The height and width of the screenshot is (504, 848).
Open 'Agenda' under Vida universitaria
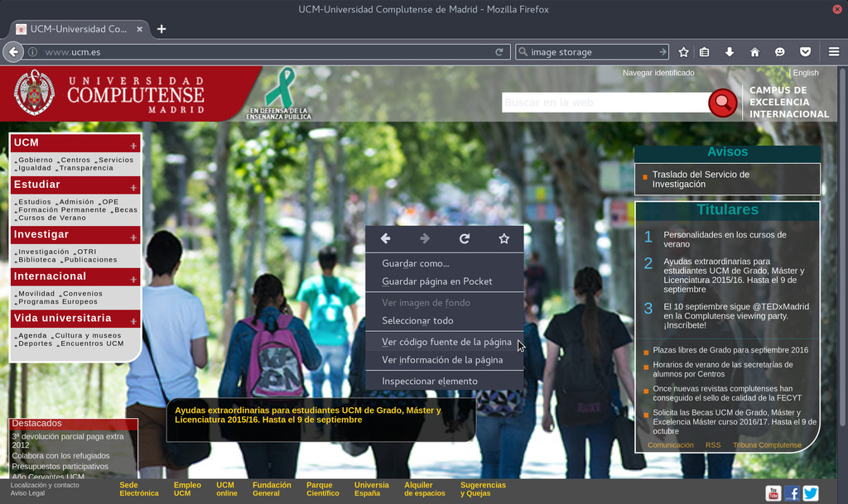32,335
